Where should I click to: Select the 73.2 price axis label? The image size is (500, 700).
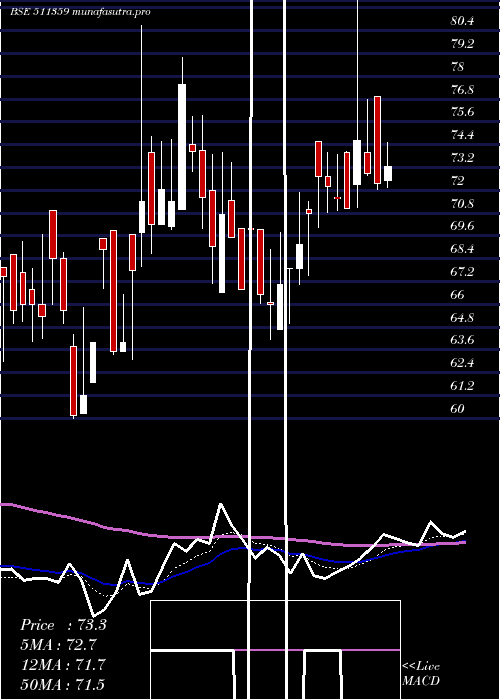tap(462, 158)
